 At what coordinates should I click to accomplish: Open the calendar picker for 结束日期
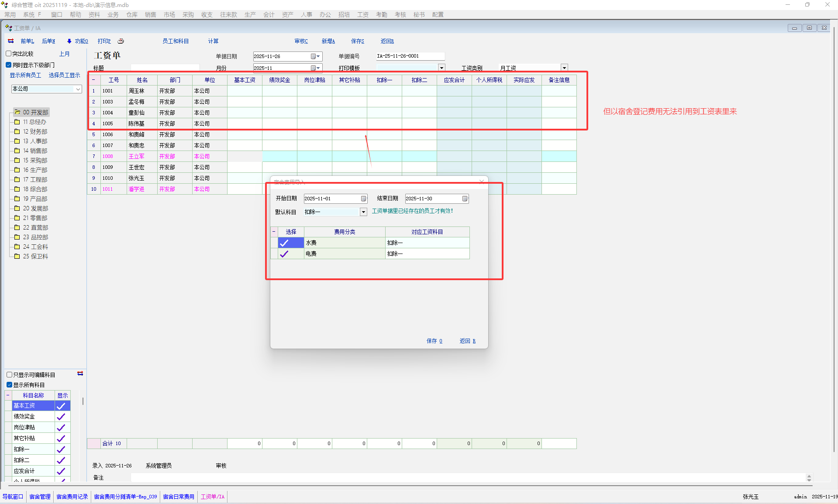465,199
